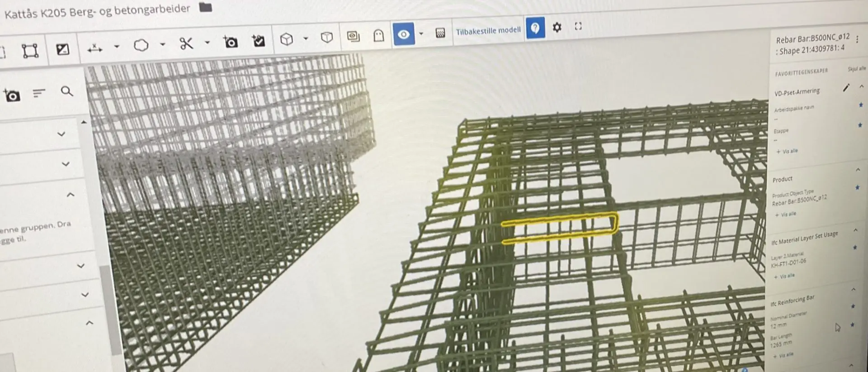Open the blue help question mark button
The height and width of the screenshot is (372, 868).
(x=535, y=28)
